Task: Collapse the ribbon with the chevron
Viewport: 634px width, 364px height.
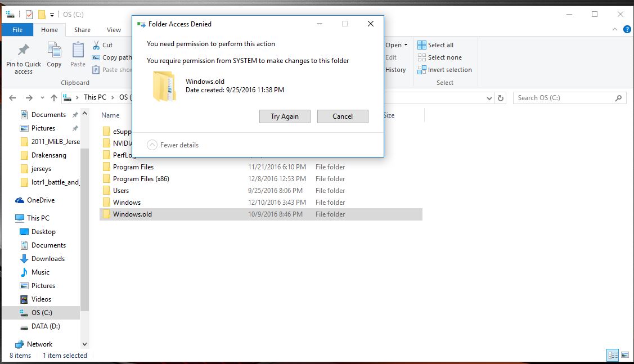Action: tap(614, 29)
